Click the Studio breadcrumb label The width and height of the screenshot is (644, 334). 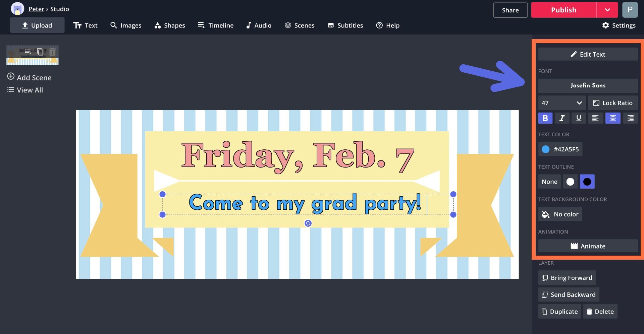coord(60,9)
